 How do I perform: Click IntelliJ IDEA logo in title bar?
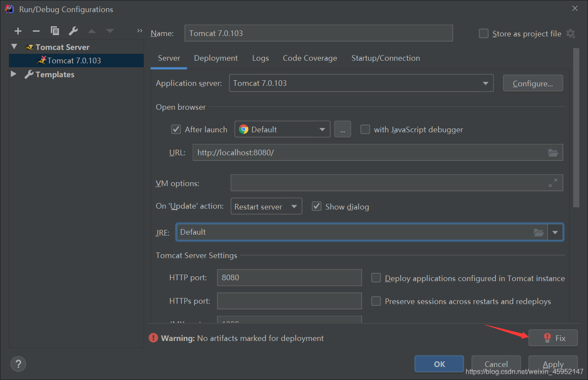click(9, 9)
